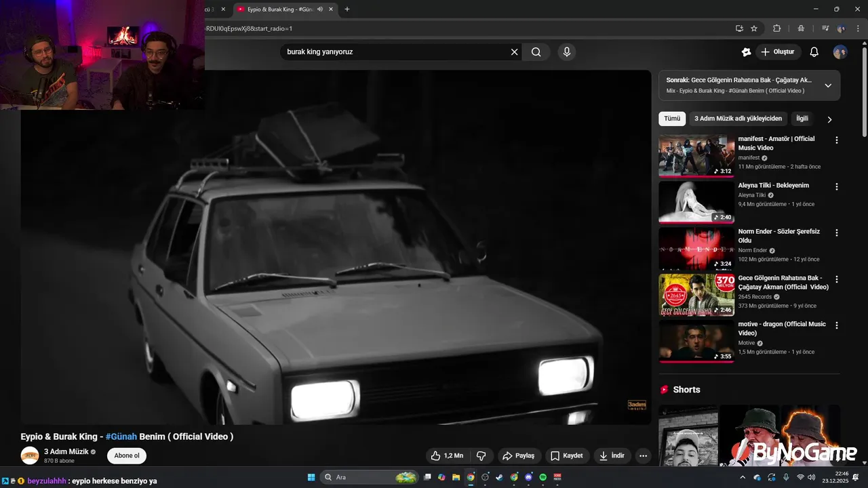The height and width of the screenshot is (488, 868).
Task: Subscribe with the Abone ol button
Action: [x=127, y=455]
